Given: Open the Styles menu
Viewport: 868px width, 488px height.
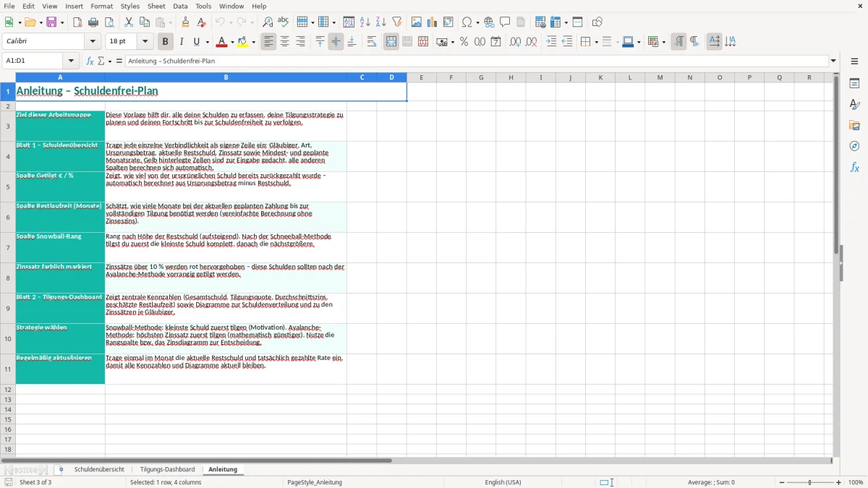Looking at the screenshot, I should [130, 6].
